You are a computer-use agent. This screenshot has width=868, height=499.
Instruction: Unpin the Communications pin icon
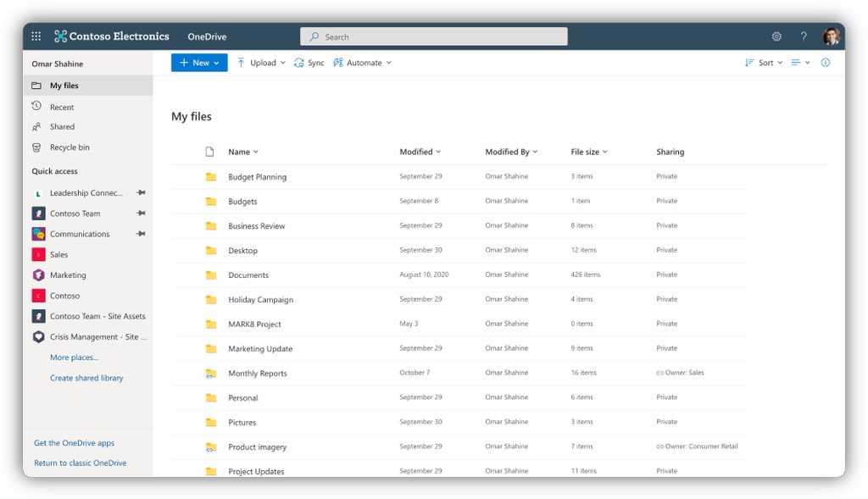[142, 234]
